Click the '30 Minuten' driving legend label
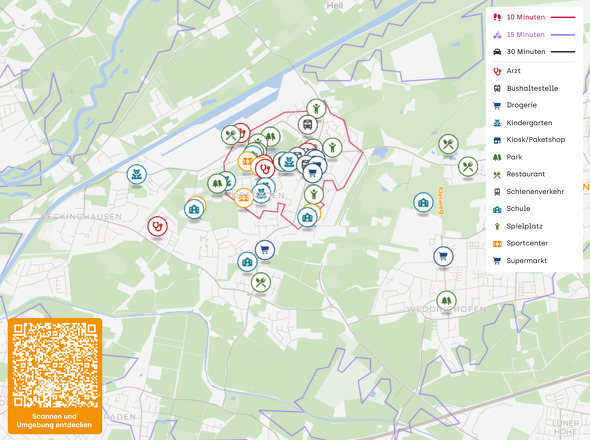Viewport: 590px width, 440px height. tap(526, 52)
